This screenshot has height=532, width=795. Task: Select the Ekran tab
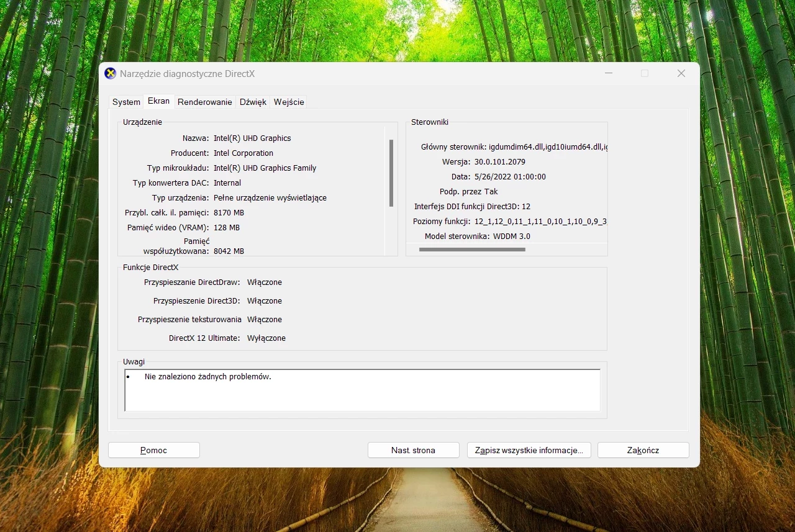coord(158,101)
